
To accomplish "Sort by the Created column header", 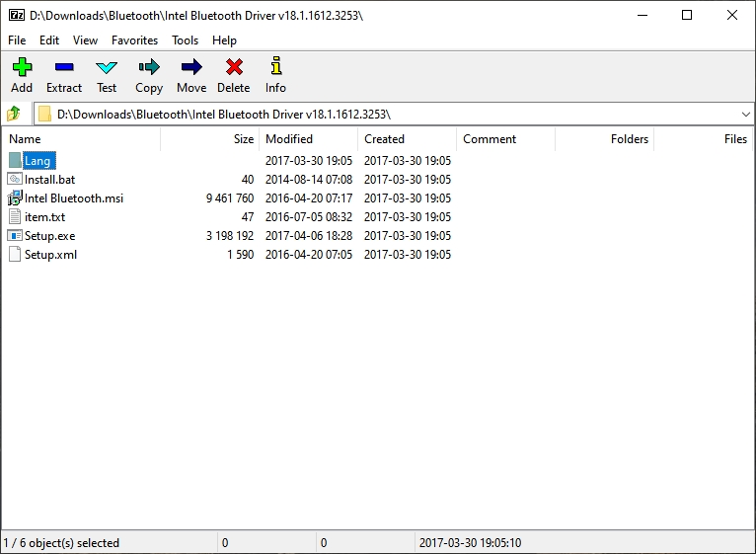I will click(408, 139).
